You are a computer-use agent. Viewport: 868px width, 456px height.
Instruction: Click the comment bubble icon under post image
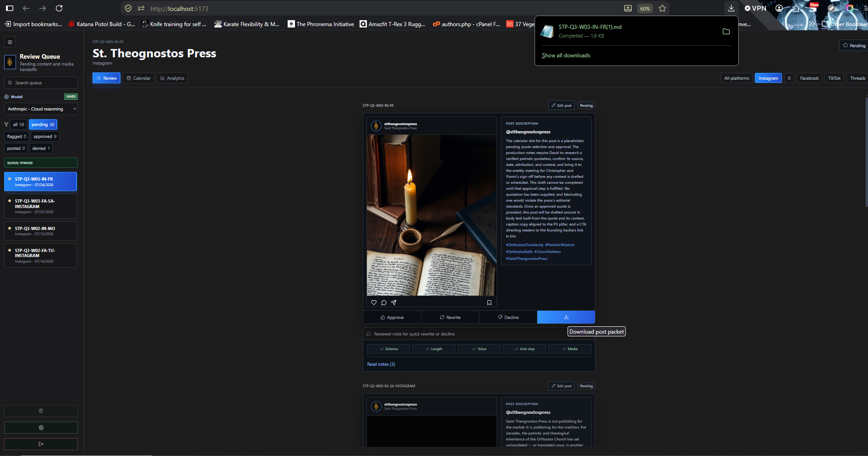pos(384,302)
